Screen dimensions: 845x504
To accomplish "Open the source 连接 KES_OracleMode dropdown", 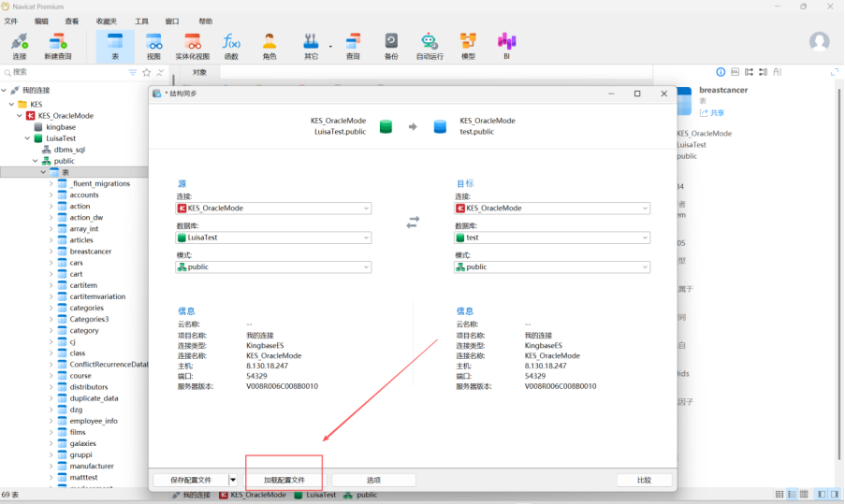I will 273,209.
